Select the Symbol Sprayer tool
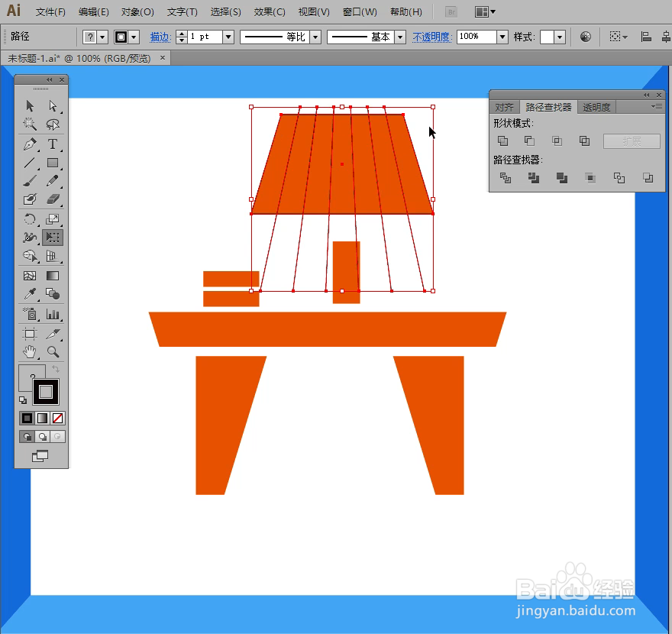The image size is (672, 634). [x=30, y=314]
